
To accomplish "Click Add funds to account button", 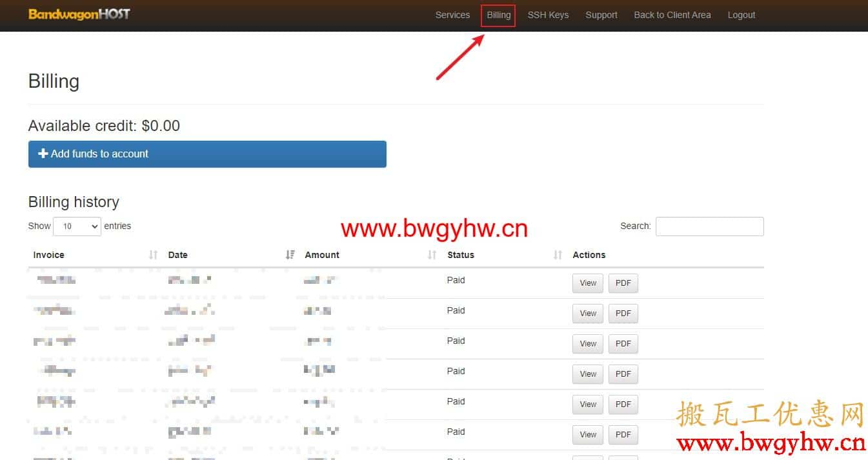I will (x=207, y=154).
